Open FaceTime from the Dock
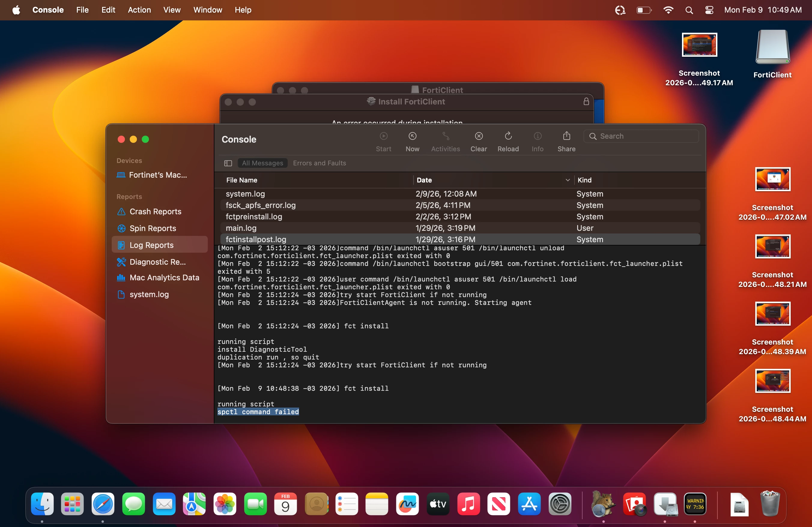 pos(255,504)
